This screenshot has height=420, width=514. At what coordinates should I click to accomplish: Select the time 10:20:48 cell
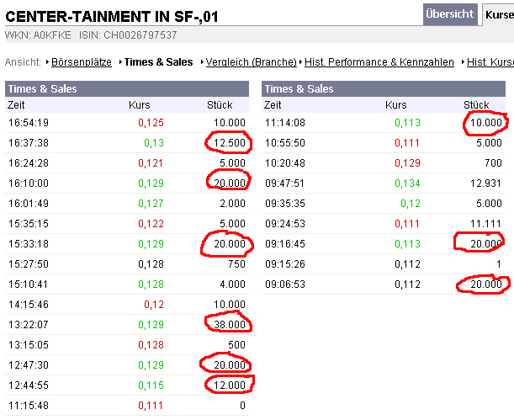click(285, 163)
